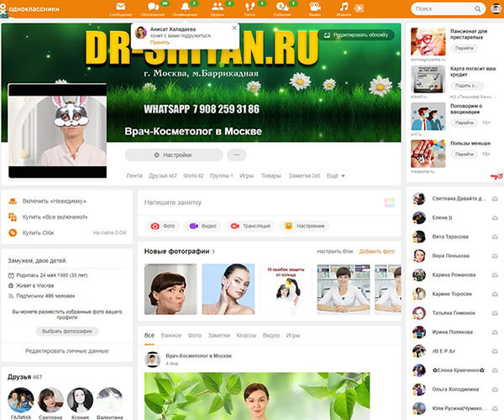
Task: Open Друзья 467 profile tab
Action: (163, 176)
